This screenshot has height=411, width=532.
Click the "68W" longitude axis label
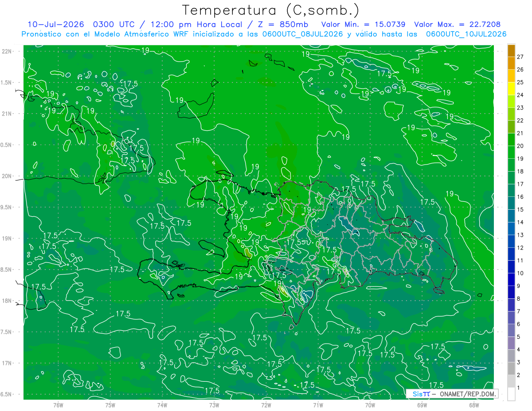(x=474, y=405)
